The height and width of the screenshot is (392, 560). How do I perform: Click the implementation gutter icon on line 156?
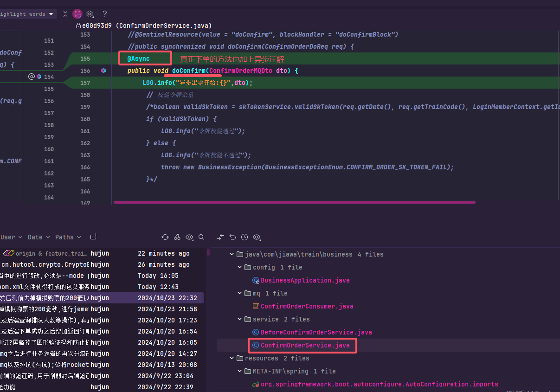(x=103, y=71)
